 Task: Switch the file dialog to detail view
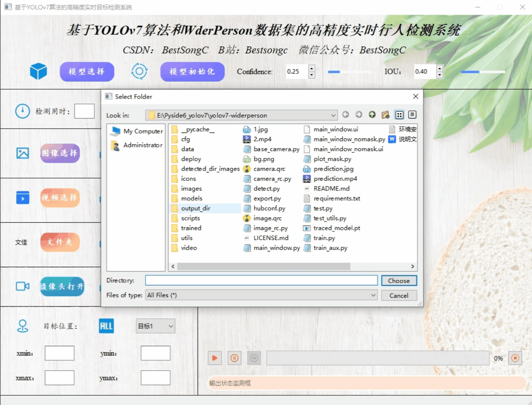(412, 115)
